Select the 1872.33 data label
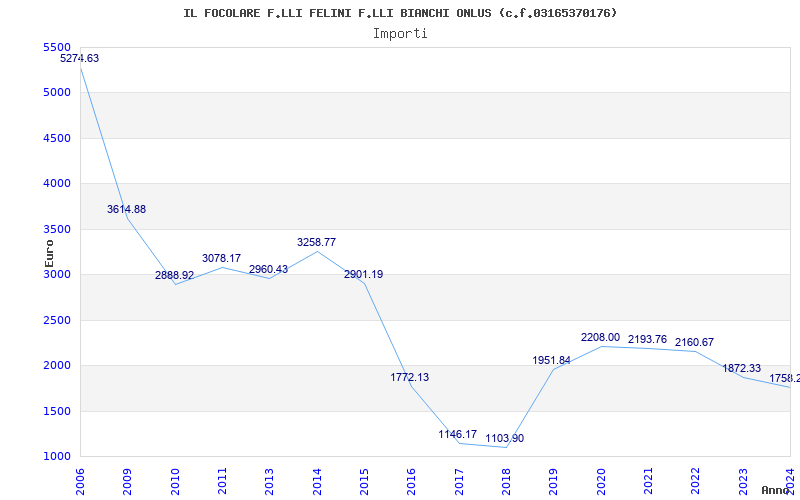Screen dimensions: 800x500 tap(741, 368)
